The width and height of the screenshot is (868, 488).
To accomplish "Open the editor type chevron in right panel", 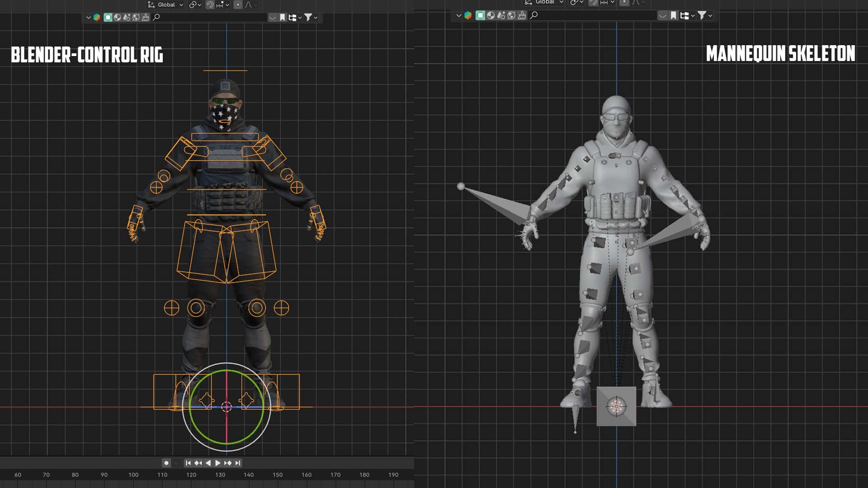I will coord(459,15).
